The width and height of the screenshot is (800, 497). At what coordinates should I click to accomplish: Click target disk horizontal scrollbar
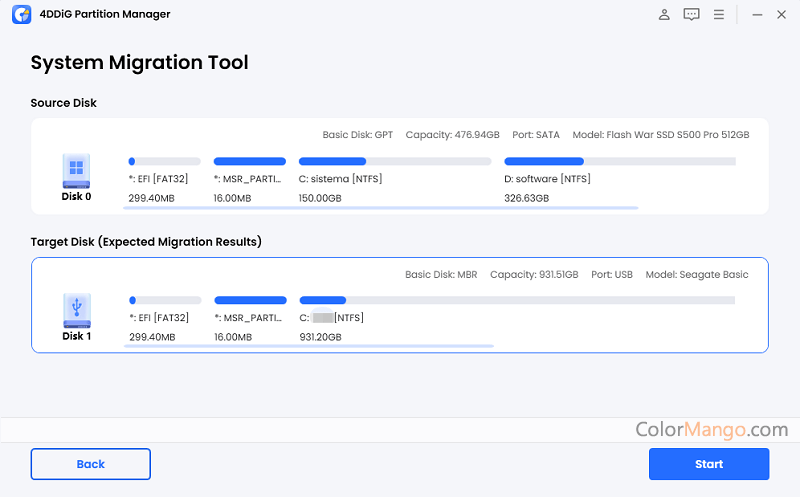tap(308, 346)
